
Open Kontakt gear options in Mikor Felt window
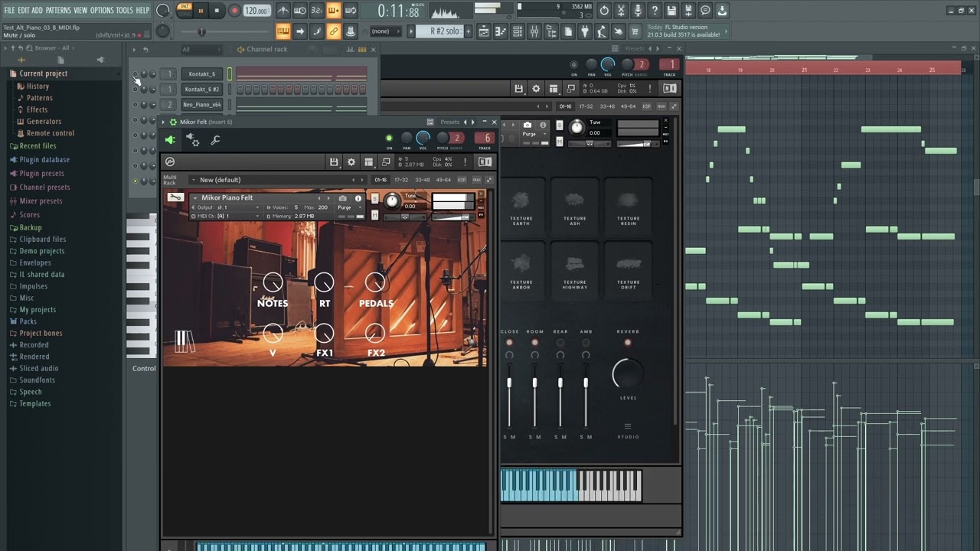[351, 162]
